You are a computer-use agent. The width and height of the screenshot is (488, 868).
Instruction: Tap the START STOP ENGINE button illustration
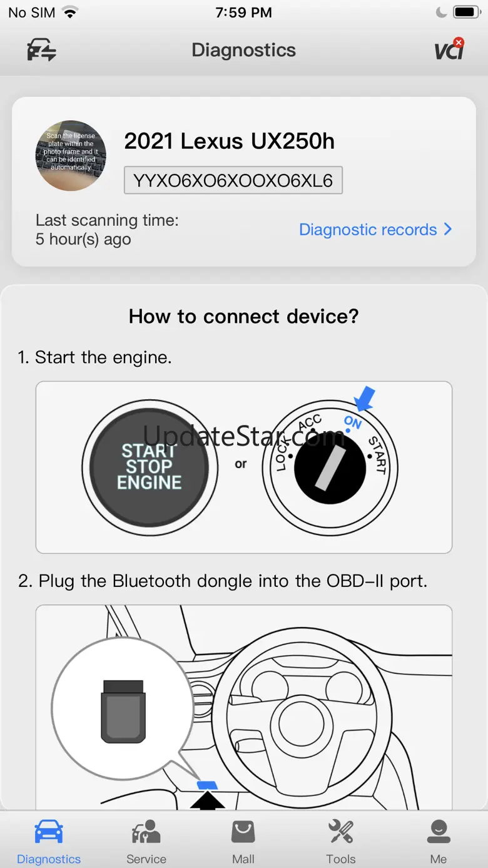point(150,467)
